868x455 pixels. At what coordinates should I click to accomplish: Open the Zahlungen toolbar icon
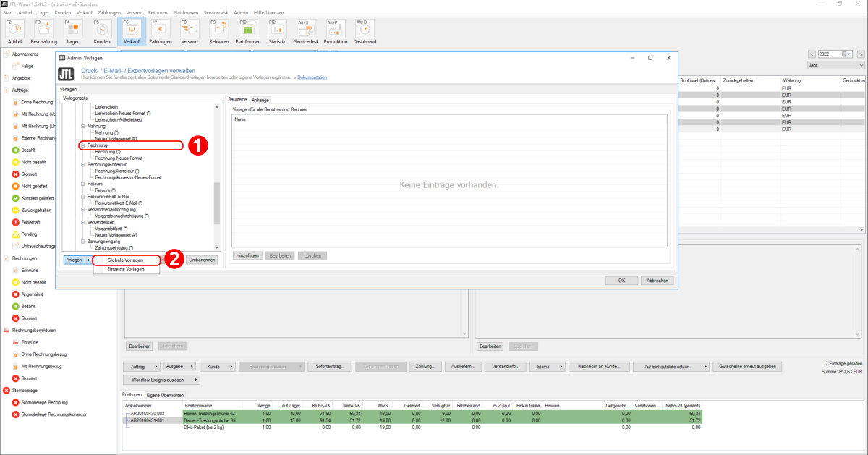coord(160,31)
